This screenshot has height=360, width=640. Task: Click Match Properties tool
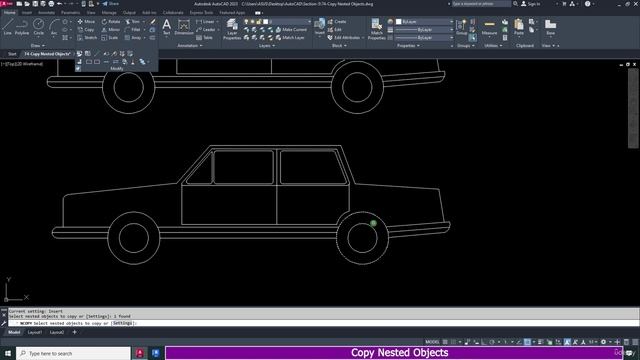point(376,29)
